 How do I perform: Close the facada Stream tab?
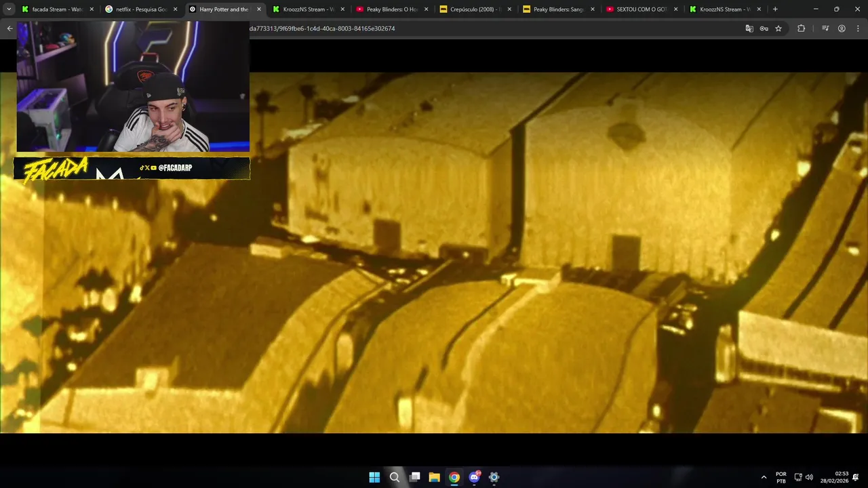click(92, 9)
